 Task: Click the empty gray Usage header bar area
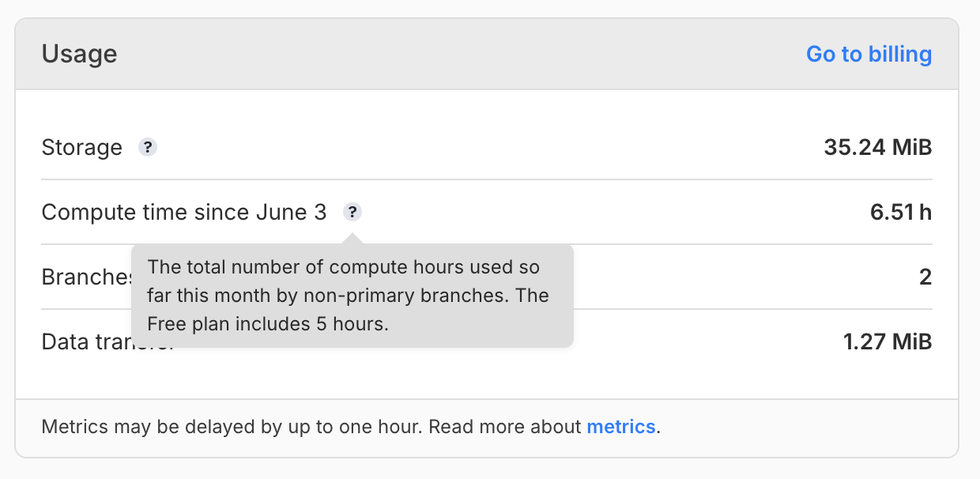458,55
